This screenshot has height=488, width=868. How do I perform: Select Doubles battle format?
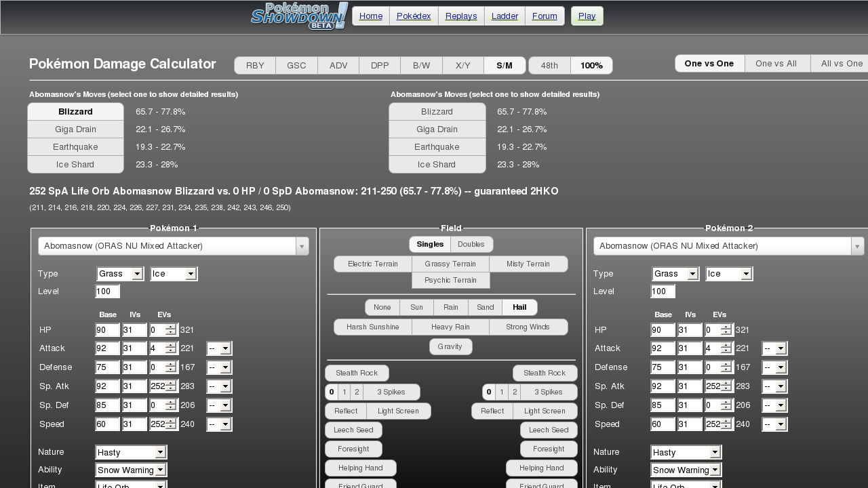click(x=471, y=244)
